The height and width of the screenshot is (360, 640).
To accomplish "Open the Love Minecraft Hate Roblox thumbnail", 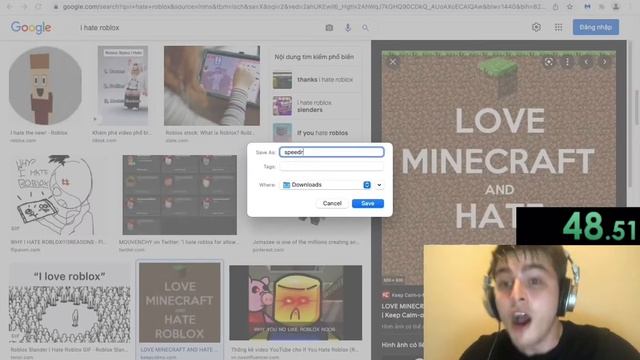I will pos(180,302).
